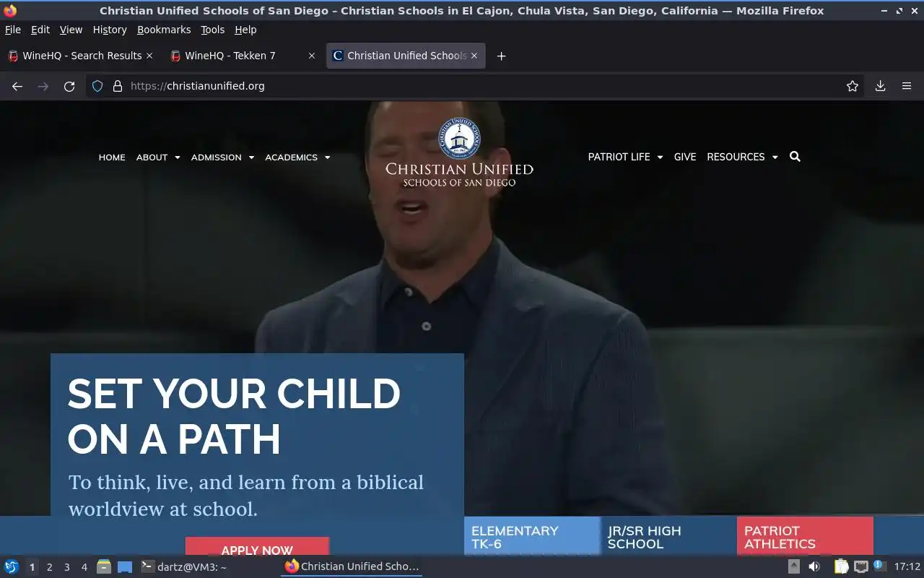Open the file manager taskbar icon

coord(104,566)
